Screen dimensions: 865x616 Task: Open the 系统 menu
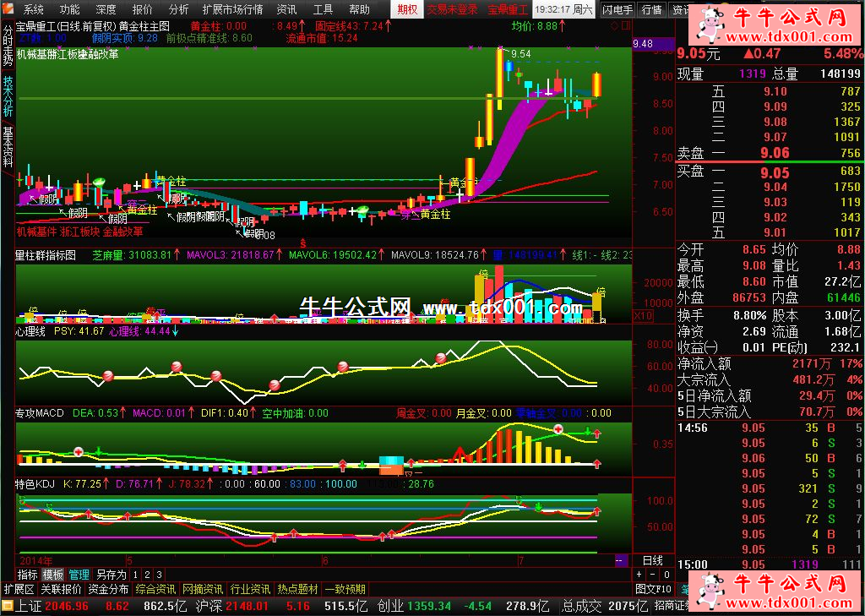click(34, 9)
